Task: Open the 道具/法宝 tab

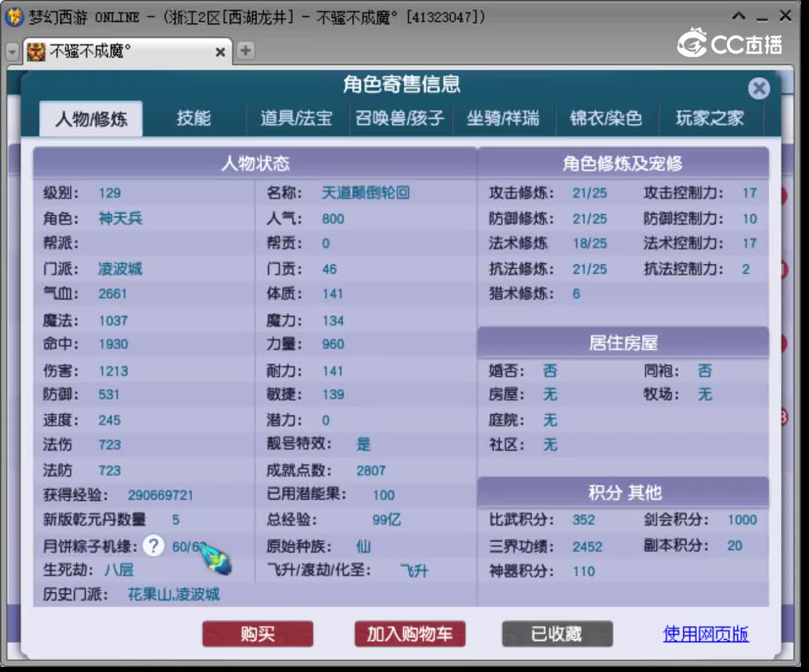Action: [x=296, y=118]
